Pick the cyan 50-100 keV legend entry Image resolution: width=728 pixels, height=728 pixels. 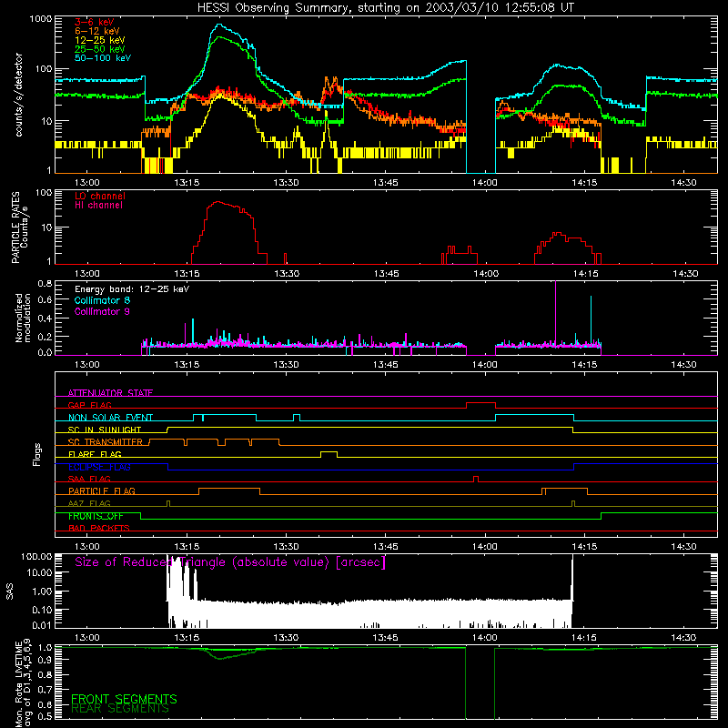pos(103,58)
